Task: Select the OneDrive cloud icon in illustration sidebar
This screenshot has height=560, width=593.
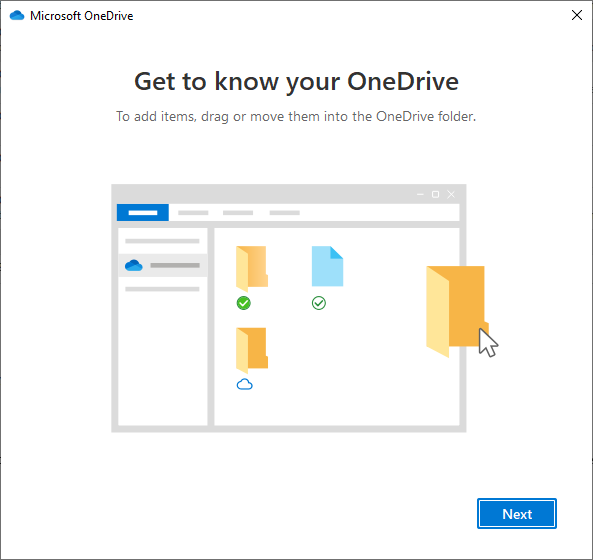Action: tap(134, 265)
